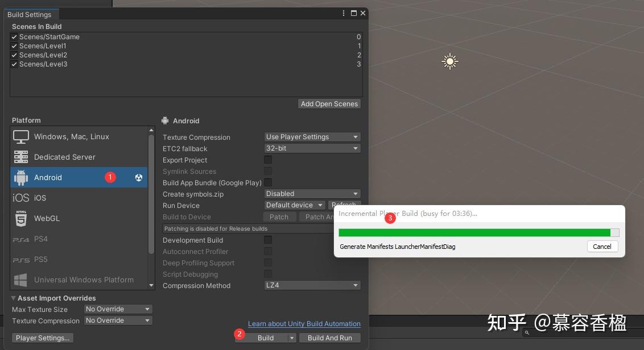Maximize the Build Settings window
This screenshot has height=350, width=644.
354,13
